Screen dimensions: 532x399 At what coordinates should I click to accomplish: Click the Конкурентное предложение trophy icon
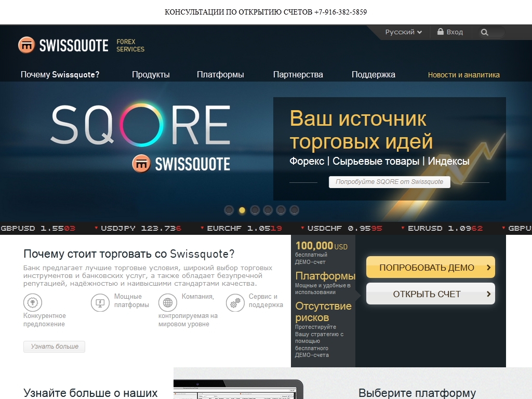click(x=33, y=302)
